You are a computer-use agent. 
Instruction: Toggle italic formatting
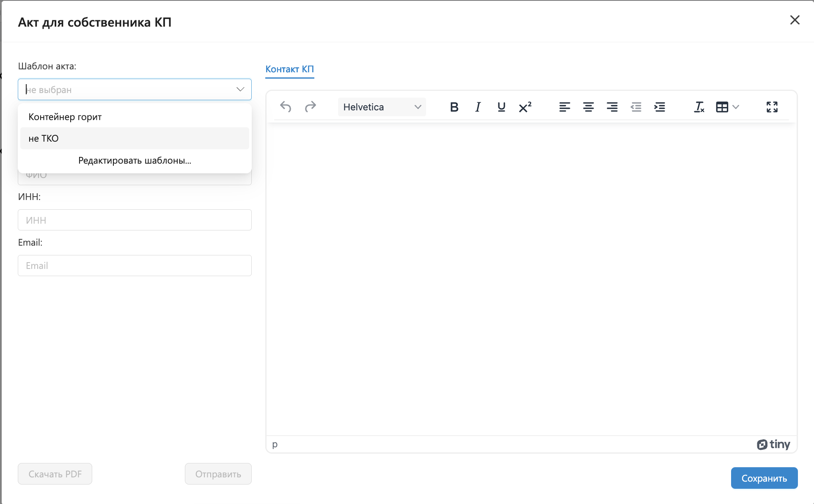click(478, 107)
